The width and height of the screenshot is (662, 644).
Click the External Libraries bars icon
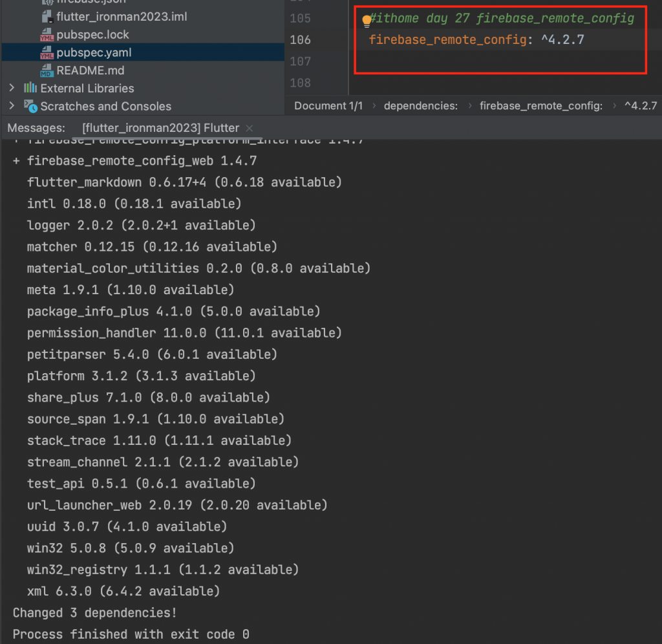click(x=30, y=88)
